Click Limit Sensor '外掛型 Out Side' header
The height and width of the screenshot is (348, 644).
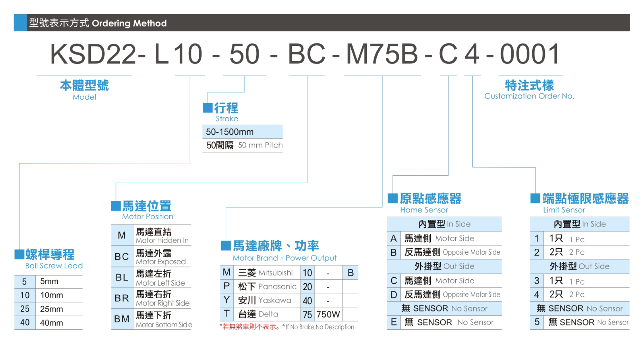click(580, 266)
